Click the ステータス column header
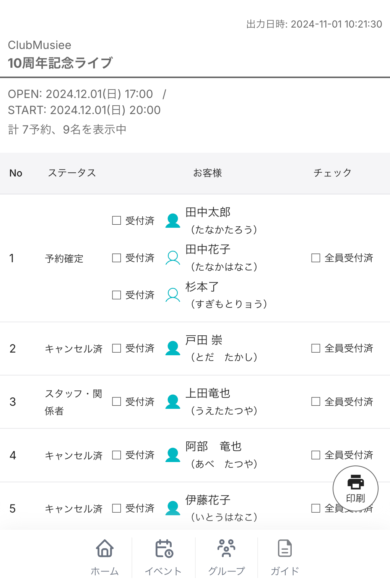390x588 pixels. point(72,173)
